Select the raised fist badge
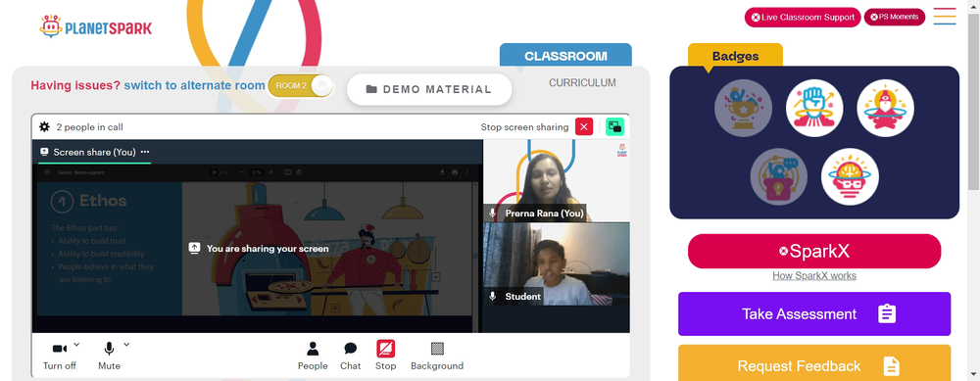 click(814, 108)
